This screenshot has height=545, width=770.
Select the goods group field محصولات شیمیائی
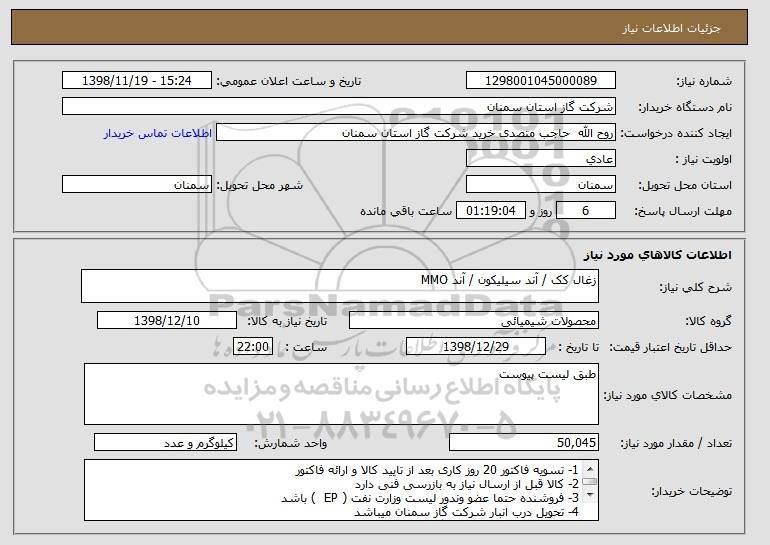pos(474,321)
